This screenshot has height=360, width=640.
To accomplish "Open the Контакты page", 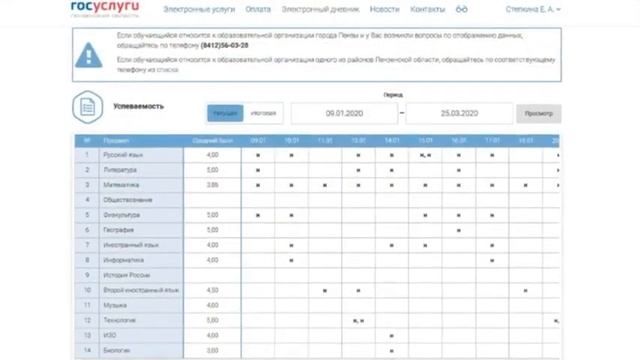I will [x=427, y=9].
